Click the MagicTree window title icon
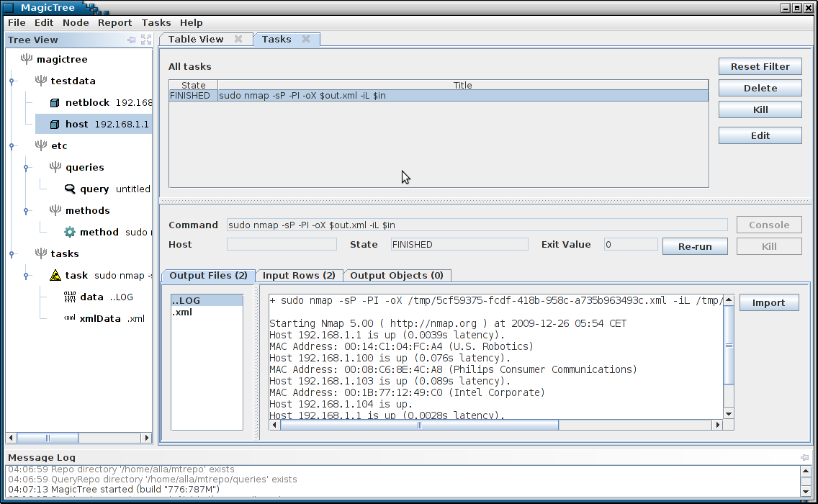 9,8
